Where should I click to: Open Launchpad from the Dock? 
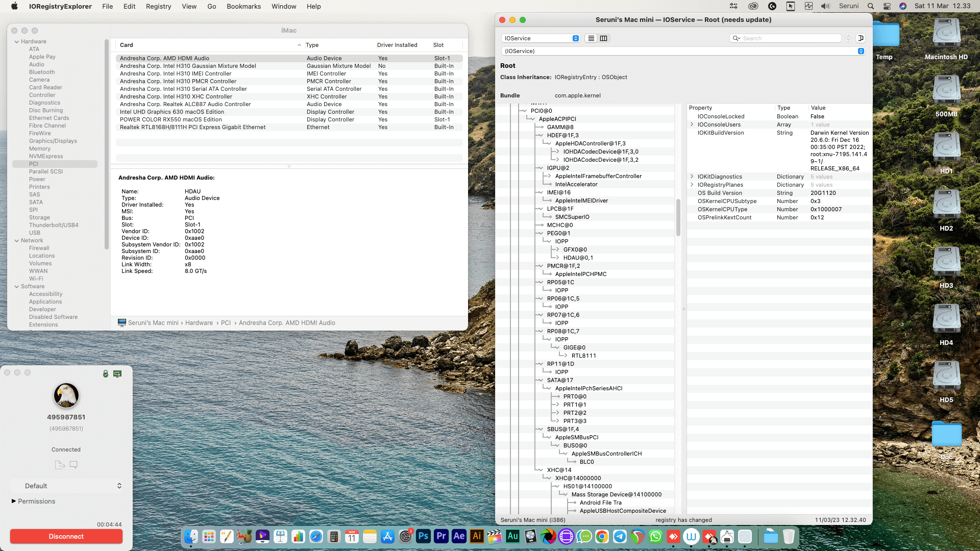[x=209, y=536]
